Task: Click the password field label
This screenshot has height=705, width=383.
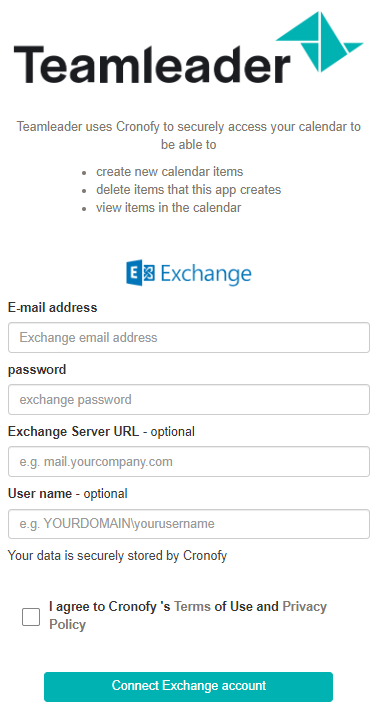Action: click(x=37, y=370)
